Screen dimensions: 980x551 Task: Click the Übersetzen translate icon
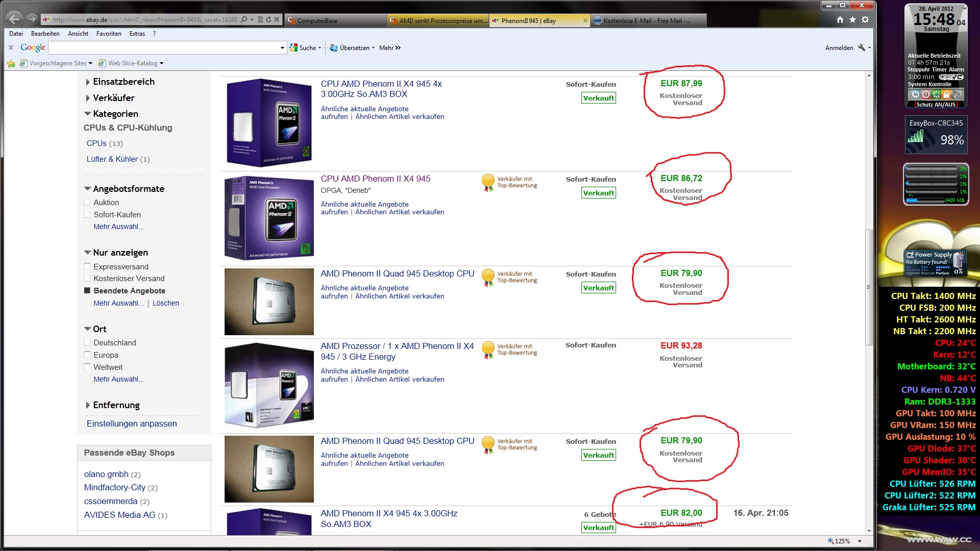(334, 48)
